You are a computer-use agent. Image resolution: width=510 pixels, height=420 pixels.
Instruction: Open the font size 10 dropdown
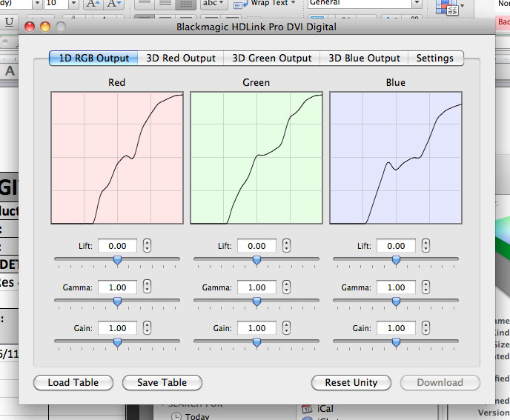[73, 3]
